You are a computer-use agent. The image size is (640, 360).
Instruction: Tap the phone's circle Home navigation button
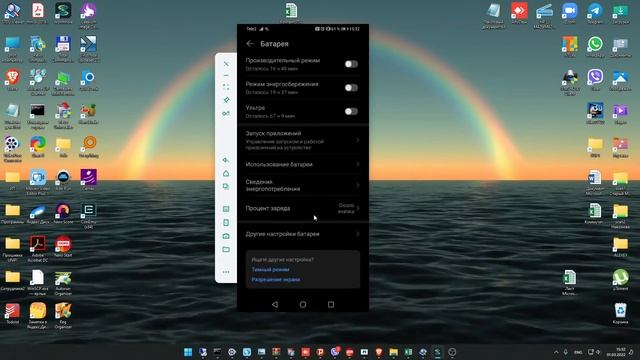point(303,304)
